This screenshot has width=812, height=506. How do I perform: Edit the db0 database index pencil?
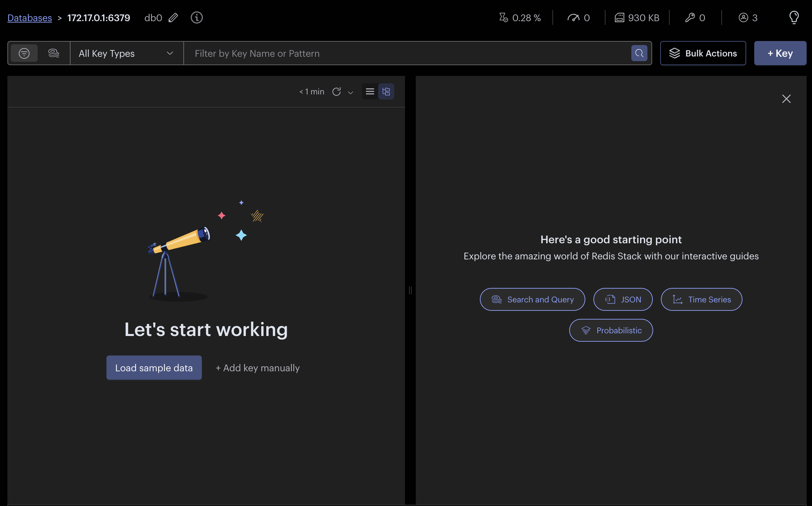[x=173, y=17]
